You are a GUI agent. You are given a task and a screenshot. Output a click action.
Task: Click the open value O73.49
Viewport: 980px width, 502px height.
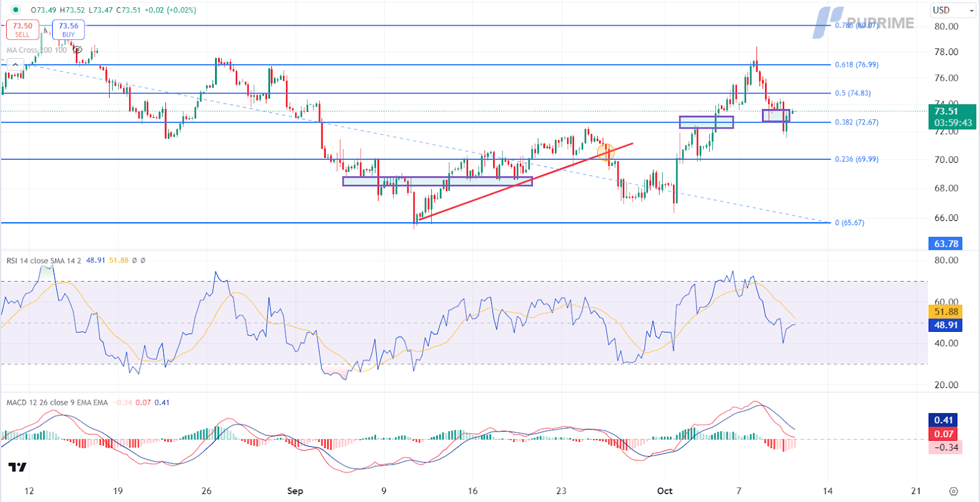coord(43,10)
